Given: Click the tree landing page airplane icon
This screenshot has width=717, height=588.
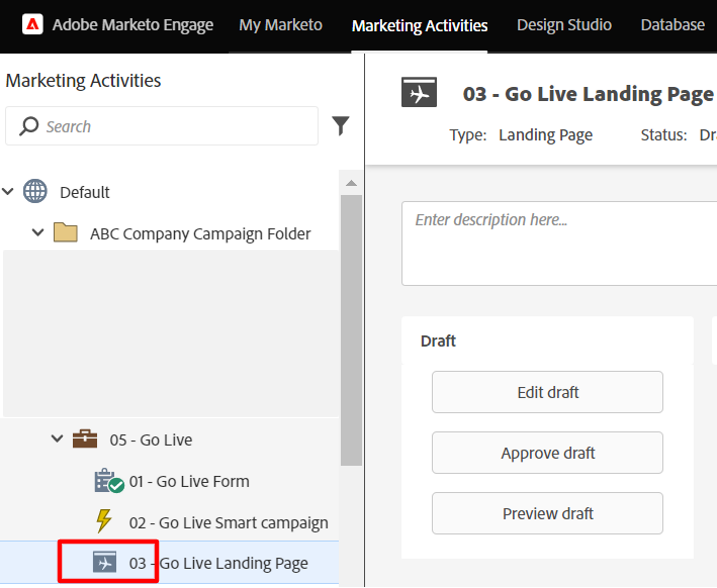Looking at the screenshot, I should pos(104,562).
